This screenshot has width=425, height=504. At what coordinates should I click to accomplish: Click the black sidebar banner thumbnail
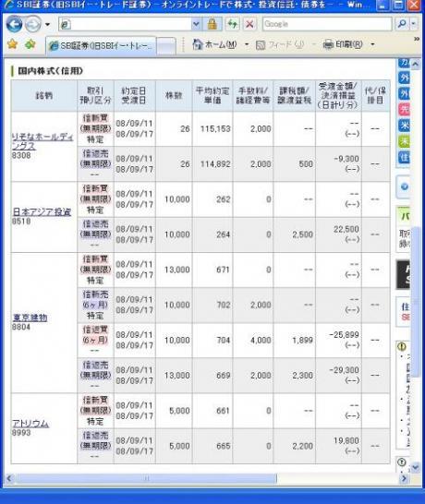point(403,274)
